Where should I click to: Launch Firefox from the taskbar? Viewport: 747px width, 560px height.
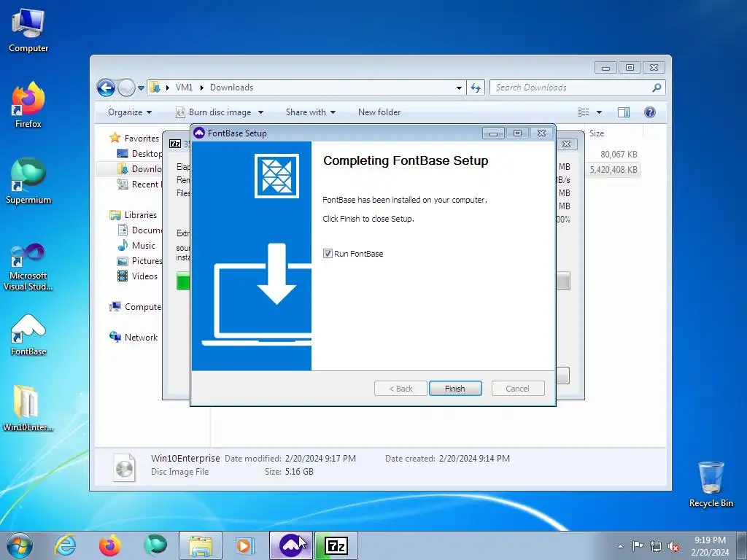point(109,545)
